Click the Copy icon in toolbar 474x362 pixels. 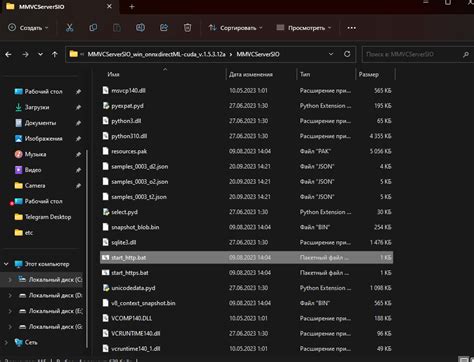coord(93,28)
